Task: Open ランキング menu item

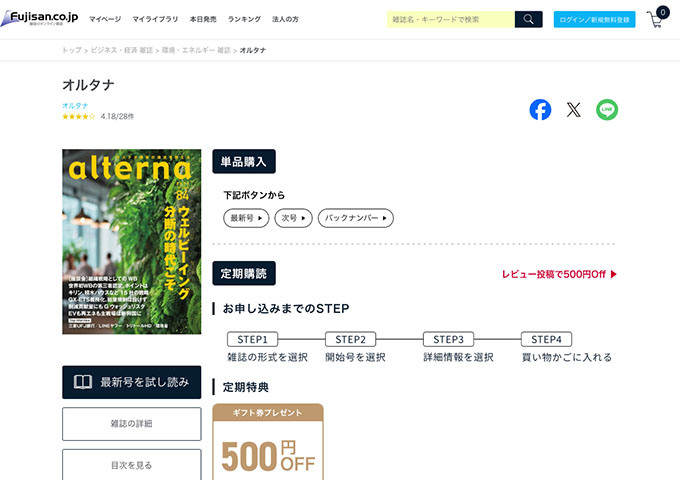Action: tap(244, 19)
